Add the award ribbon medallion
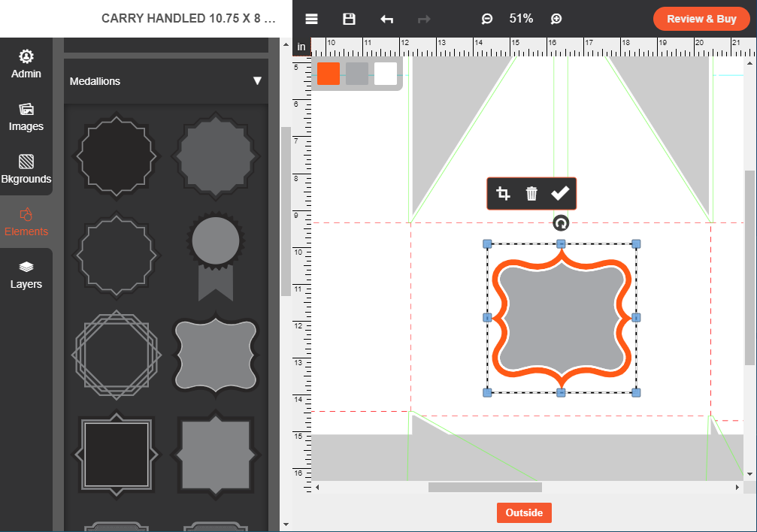This screenshot has height=532, width=757. point(216,255)
